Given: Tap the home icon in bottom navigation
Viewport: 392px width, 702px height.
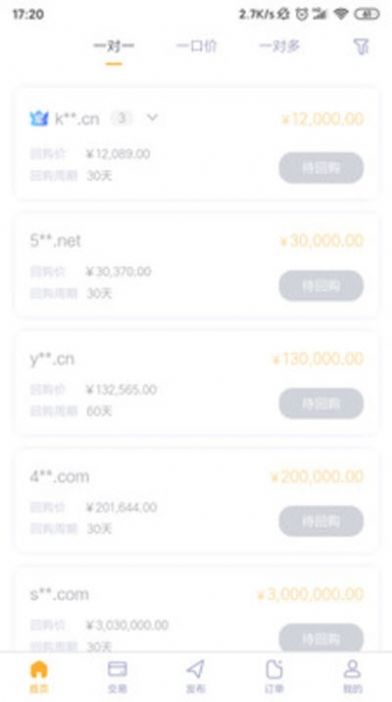Looking at the screenshot, I should pos(39,669).
